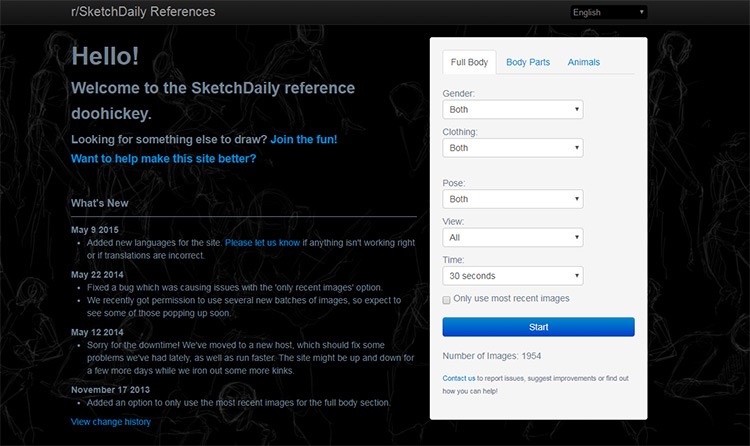Image resolution: width=750 pixels, height=446 pixels.
Task: Click the Added an option most recent images entry
Action: [239, 402]
